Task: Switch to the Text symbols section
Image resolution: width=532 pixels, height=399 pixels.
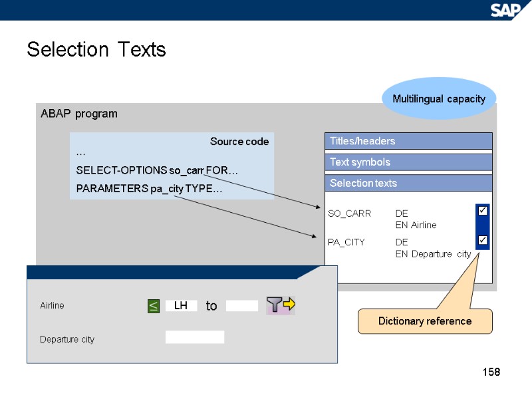Action: tap(408, 162)
